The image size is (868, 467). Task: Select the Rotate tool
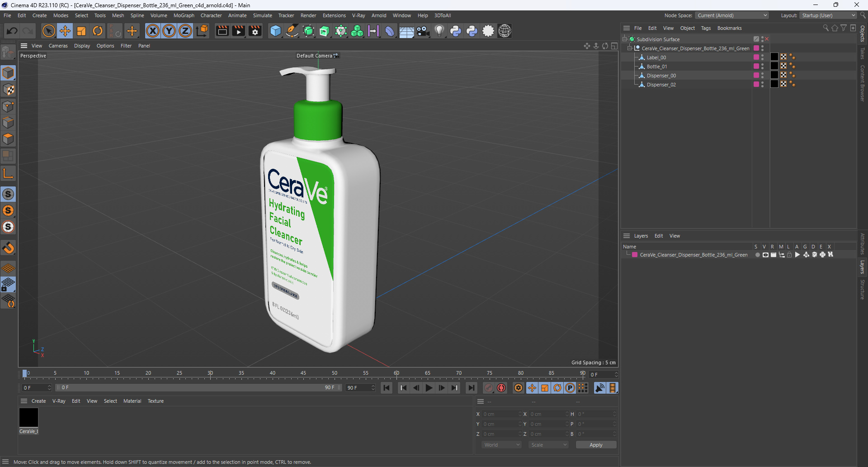(98, 31)
